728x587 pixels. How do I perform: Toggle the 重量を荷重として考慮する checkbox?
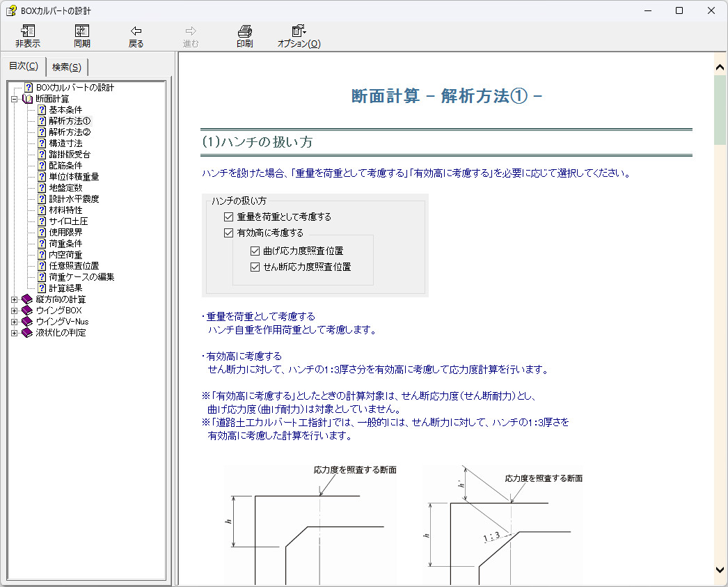[x=228, y=217]
